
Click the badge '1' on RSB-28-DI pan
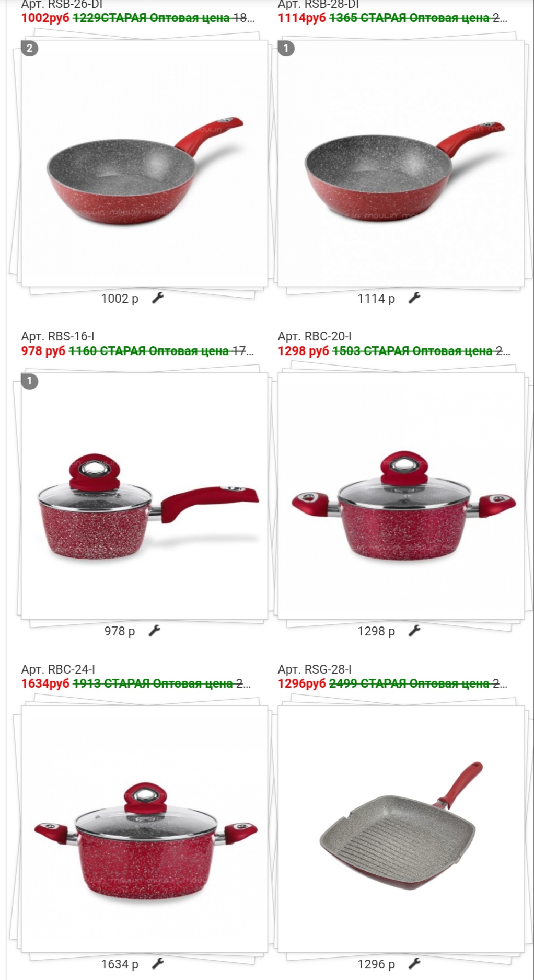tap(286, 49)
